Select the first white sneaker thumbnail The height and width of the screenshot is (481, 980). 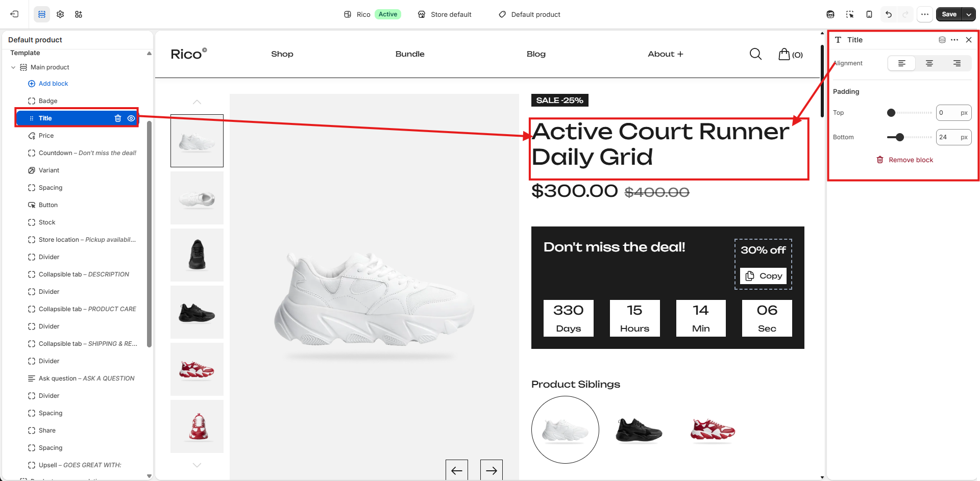197,141
